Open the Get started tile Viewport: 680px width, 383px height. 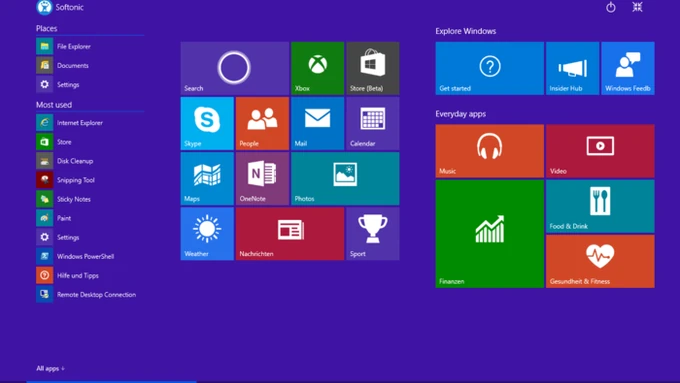tap(490, 68)
